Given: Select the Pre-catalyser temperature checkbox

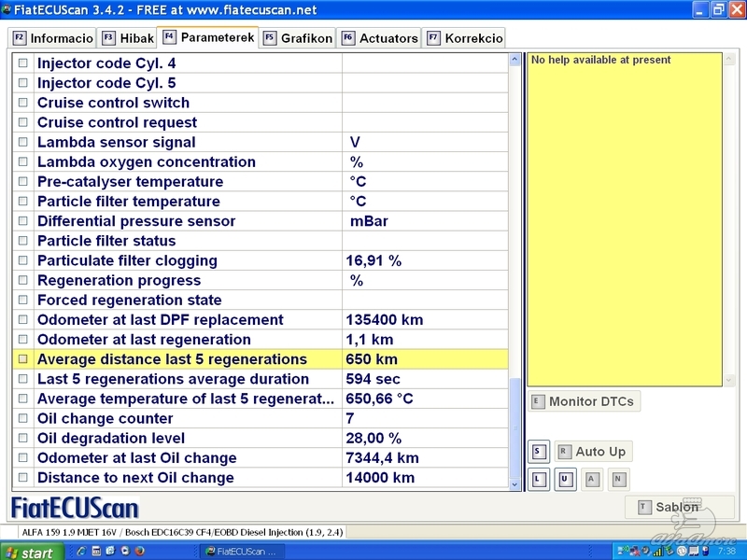Looking at the screenshot, I should (22, 181).
